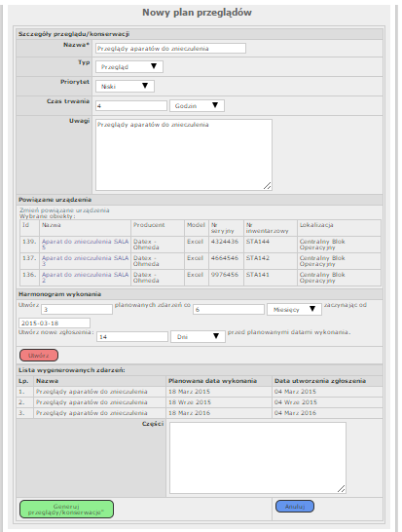Expand the Godzin duration unit dropdown

click(x=197, y=105)
